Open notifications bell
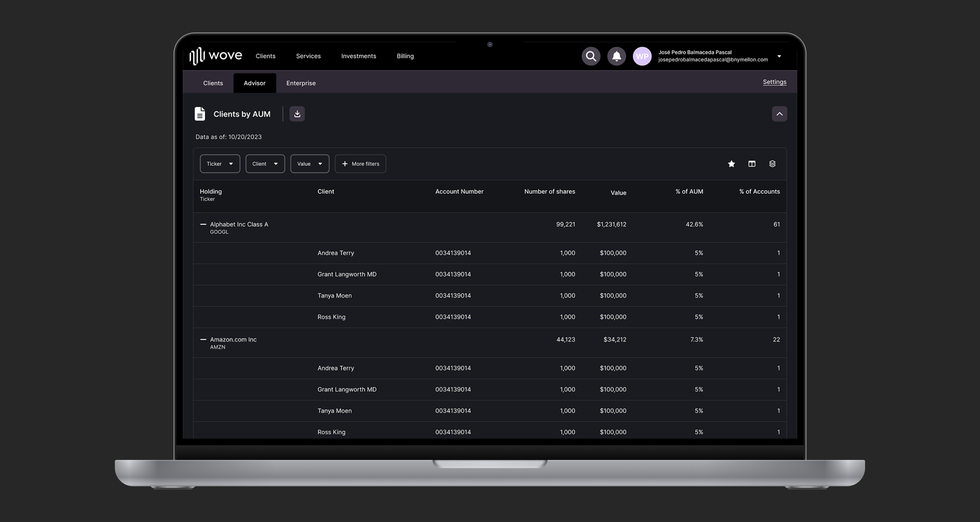980x522 pixels. [616, 56]
